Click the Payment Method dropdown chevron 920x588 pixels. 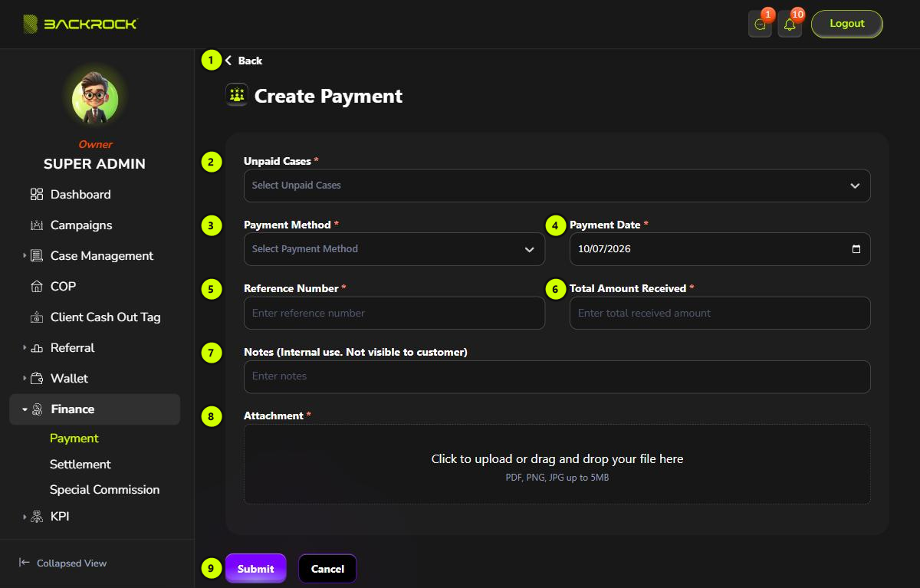click(x=529, y=249)
